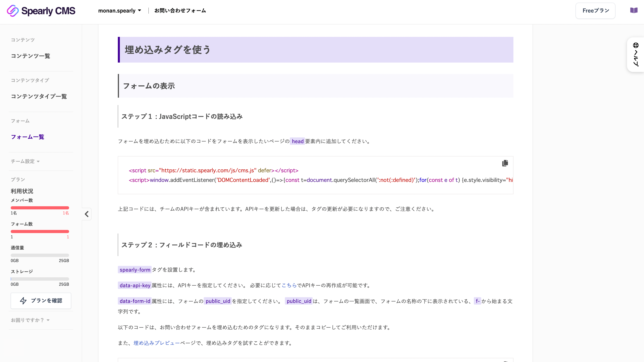Click the Freeプラン button
This screenshot has height=362, width=644.
click(x=595, y=11)
